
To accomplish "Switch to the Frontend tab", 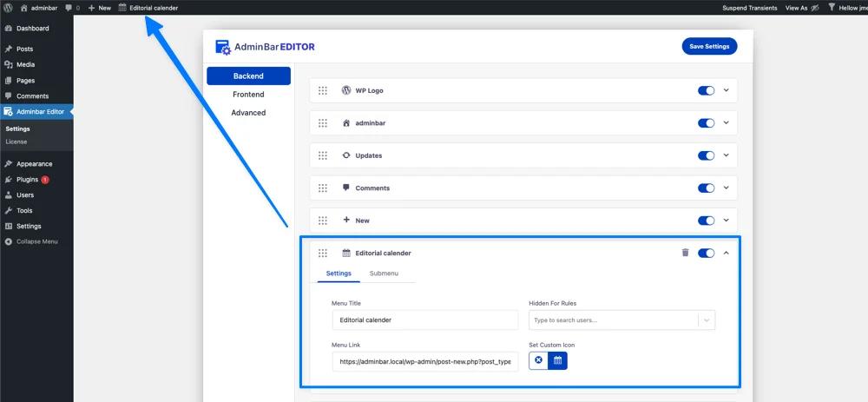I will pos(248,94).
